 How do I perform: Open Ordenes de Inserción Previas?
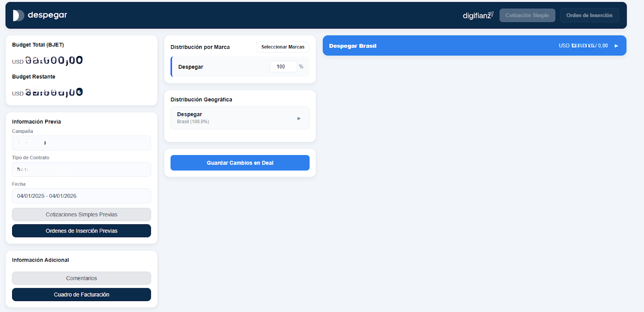click(x=81, y=231)
